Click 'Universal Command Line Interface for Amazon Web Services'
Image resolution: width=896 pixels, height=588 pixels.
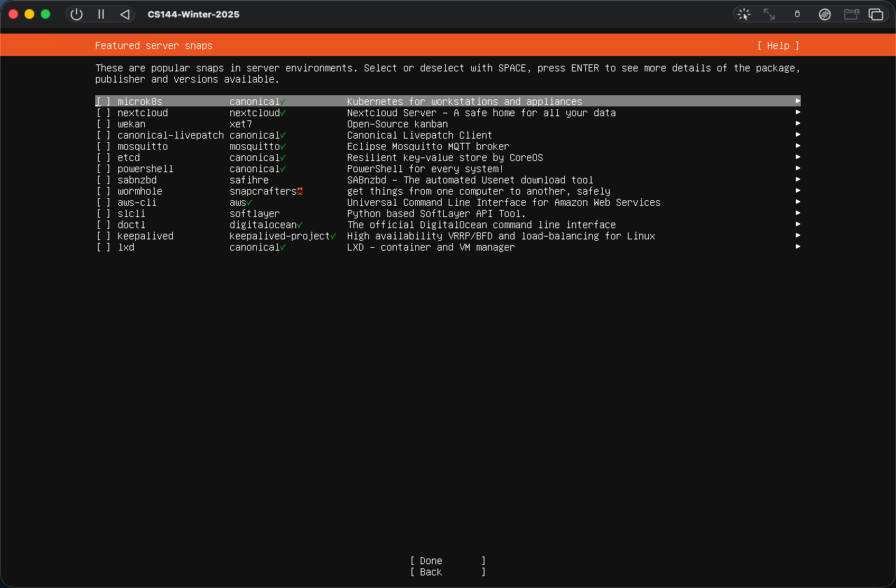click(504, 202)
